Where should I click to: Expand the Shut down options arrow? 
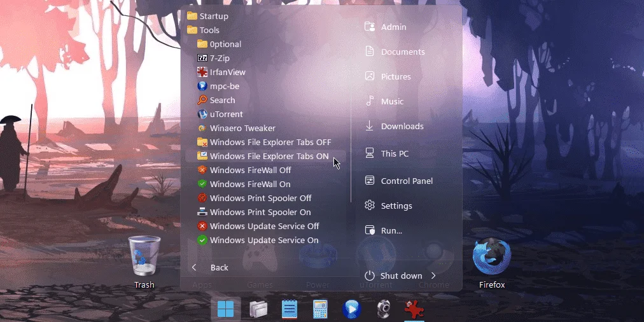click(x=433, y=276)
